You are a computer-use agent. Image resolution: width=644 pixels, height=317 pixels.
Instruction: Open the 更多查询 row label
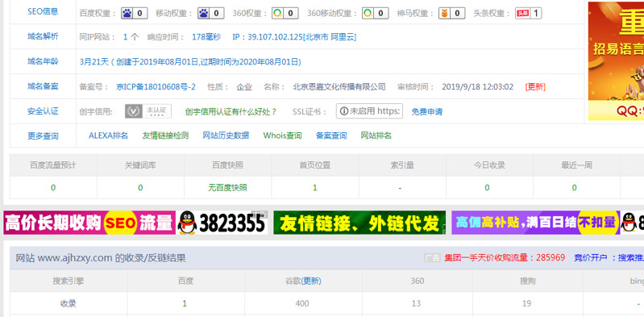43,136
